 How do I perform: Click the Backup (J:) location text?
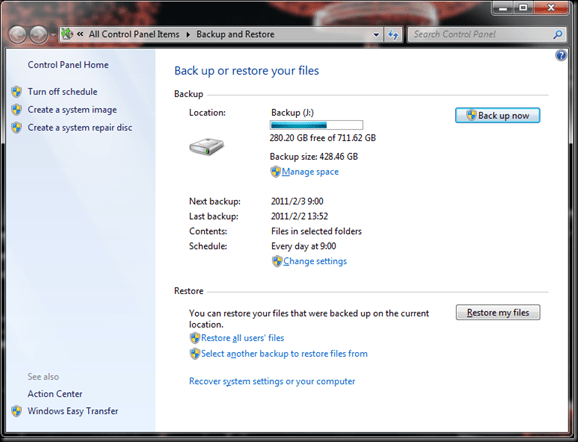pyautogui.click(x=293, y=113)
